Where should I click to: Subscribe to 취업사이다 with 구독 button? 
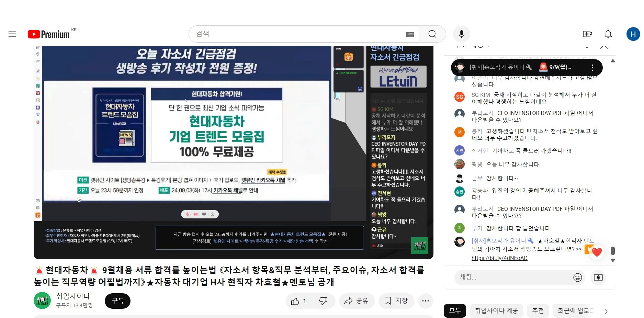click(117, 301)
